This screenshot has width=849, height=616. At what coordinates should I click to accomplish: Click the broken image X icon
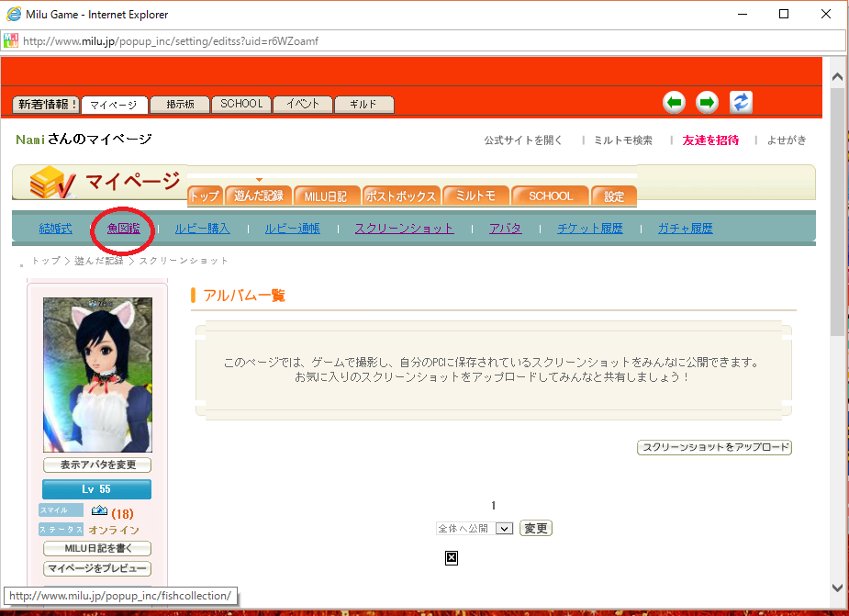click(x=451, y=557)
